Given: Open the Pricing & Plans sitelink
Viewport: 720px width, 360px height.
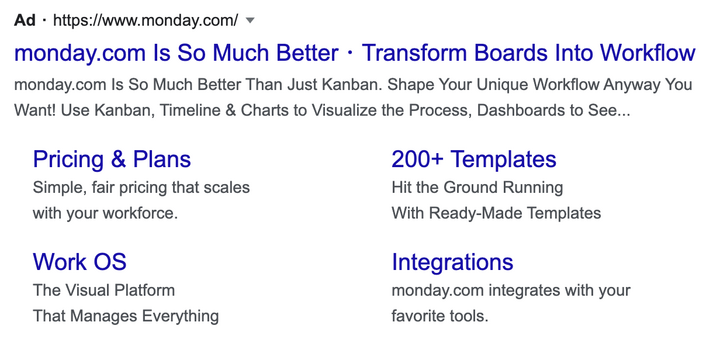Looking at the screenshot, I should [112, 159].
